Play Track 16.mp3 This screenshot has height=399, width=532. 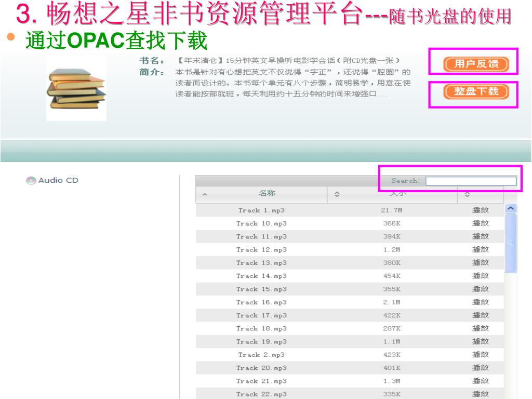481,302
